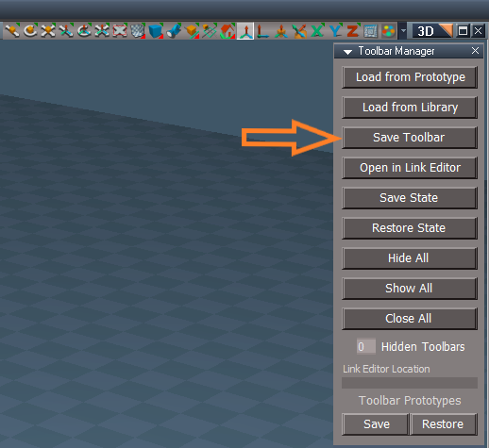The width and height of the screenshot is (489, 448).
Task: Select the object rotate tool icon
Action: coord(30,31)
